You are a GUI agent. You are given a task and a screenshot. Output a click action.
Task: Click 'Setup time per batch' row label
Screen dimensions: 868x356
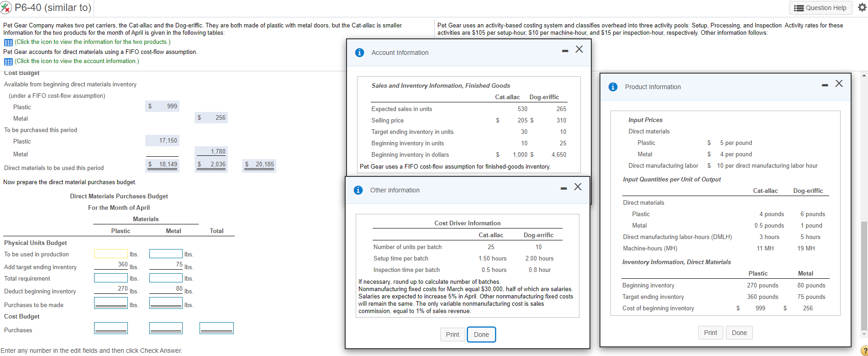(400, 258)
